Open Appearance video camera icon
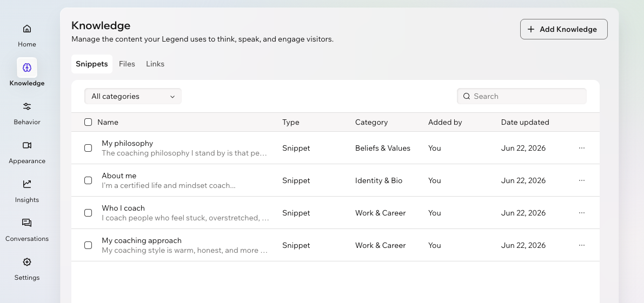 [26, 145]
